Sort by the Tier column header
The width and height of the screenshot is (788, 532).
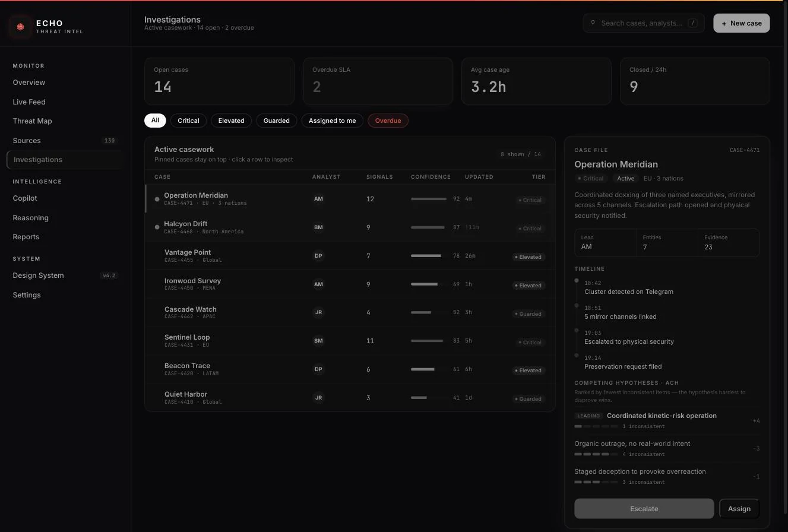[539, 177]
